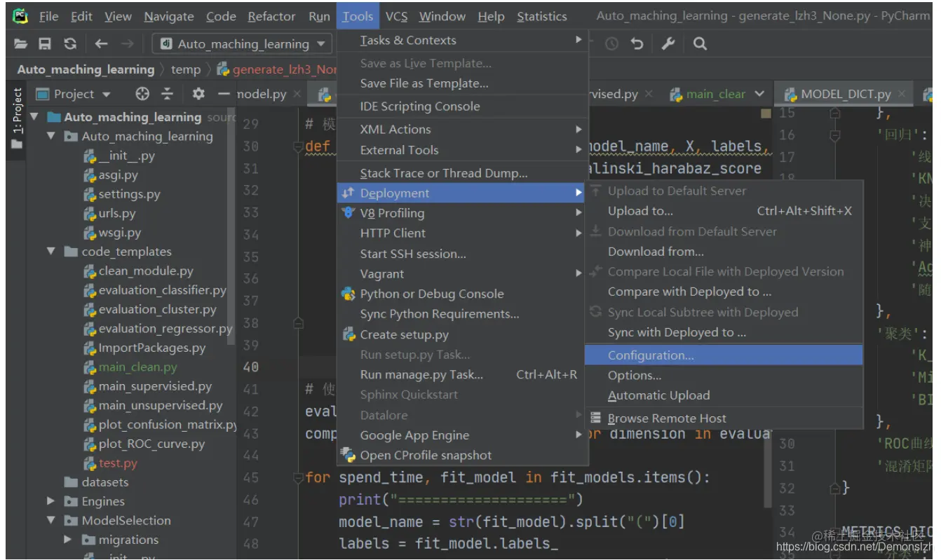Open the Edit menu

click(x=81, y=16)
